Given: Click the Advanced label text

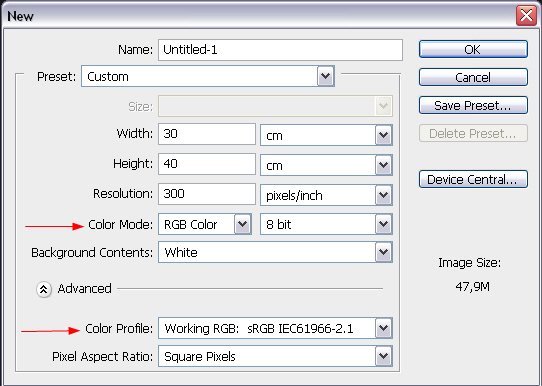Looking at the screenshot, I should click(x=85, y=289).
